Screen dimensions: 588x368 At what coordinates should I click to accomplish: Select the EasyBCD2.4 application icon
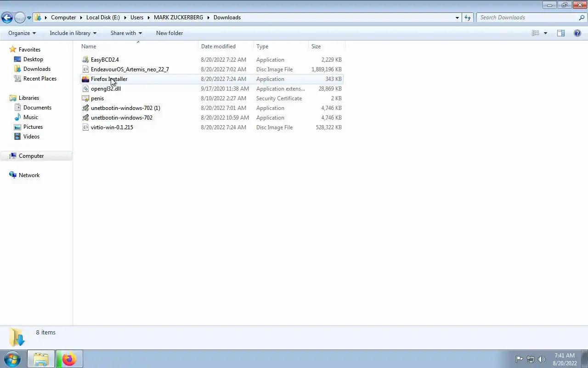(x=85, y=60)
